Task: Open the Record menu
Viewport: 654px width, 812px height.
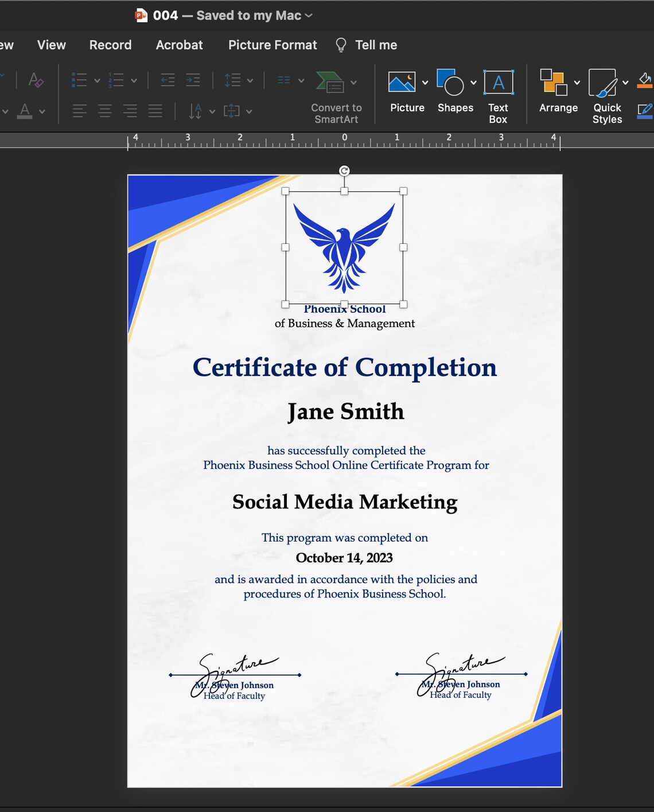Action: tap(110, 45)
